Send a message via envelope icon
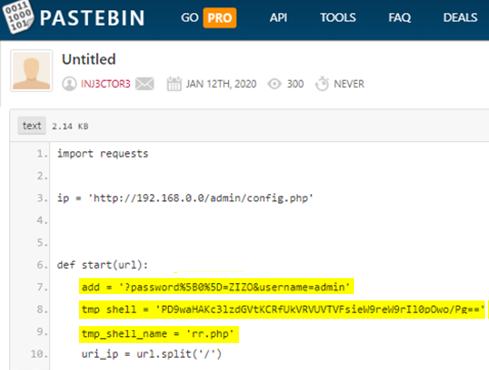The image size is (489, 370). click(145, 84)
